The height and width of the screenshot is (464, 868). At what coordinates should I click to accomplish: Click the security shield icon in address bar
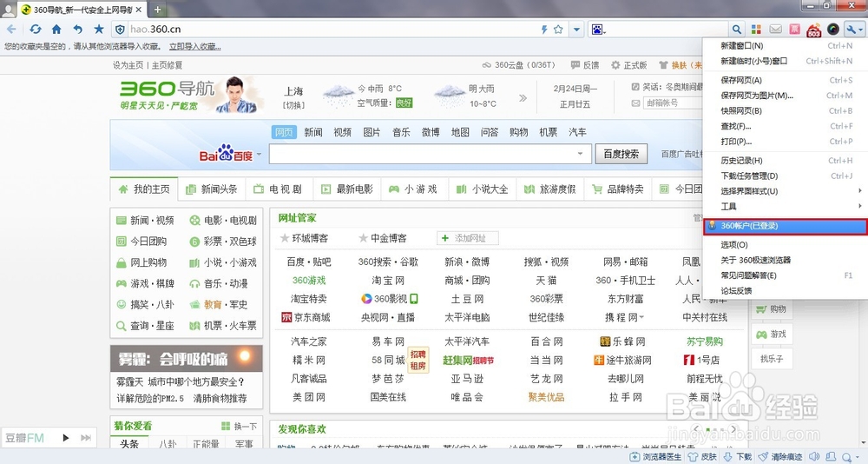[x=120, y=30]
